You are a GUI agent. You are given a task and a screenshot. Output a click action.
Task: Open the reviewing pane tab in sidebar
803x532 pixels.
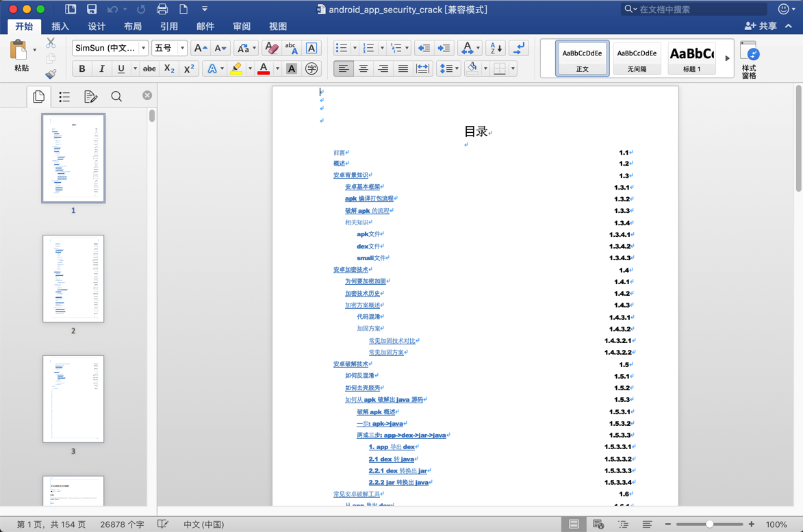click(90, 97)
